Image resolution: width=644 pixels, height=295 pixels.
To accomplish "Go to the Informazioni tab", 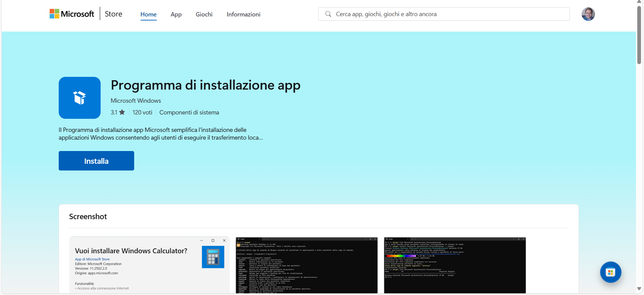I will pos(244,14).
